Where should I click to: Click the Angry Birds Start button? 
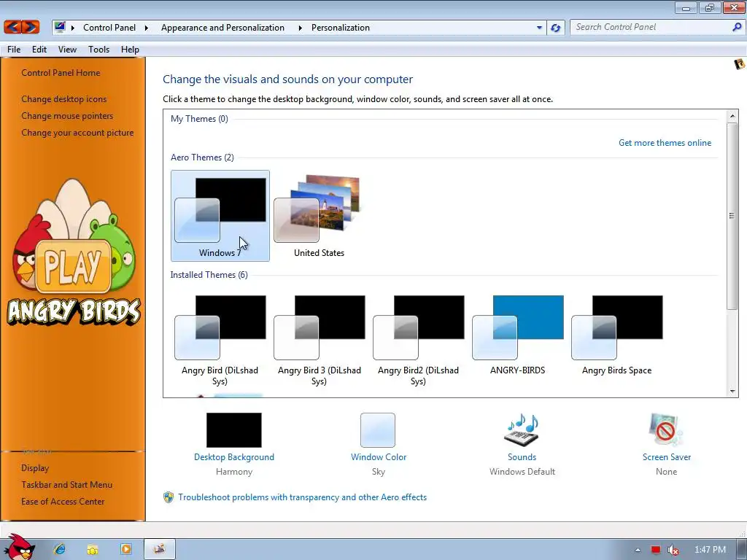click(20, 548)
